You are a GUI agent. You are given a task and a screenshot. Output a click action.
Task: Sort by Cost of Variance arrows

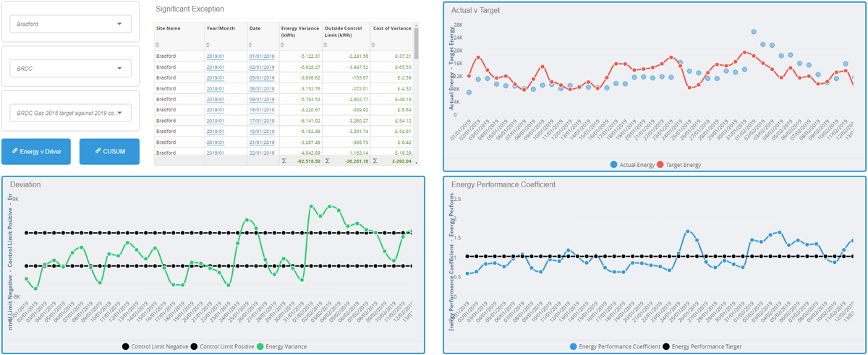(375, 45)
